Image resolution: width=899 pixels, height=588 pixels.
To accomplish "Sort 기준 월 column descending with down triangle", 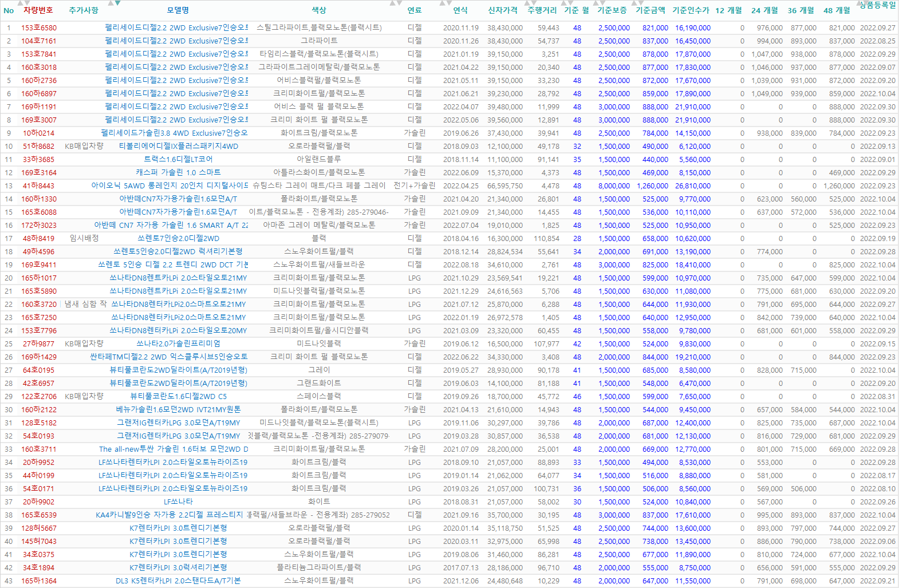I will (x=570, y=2).
